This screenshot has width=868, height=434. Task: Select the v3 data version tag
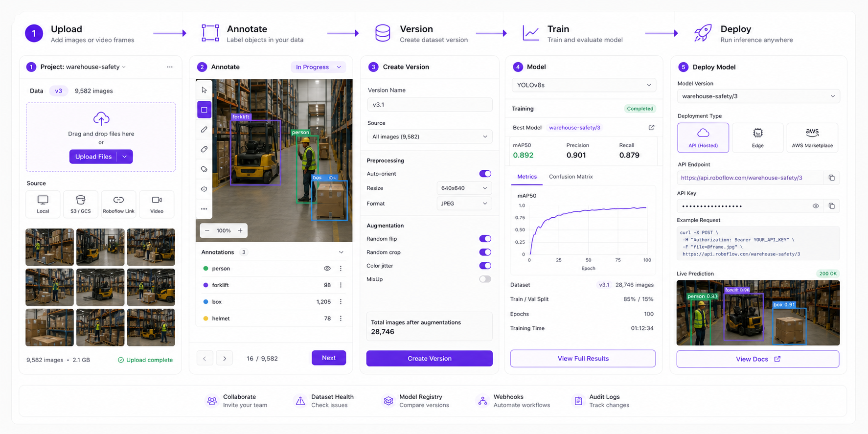click(x=58, y=91)
